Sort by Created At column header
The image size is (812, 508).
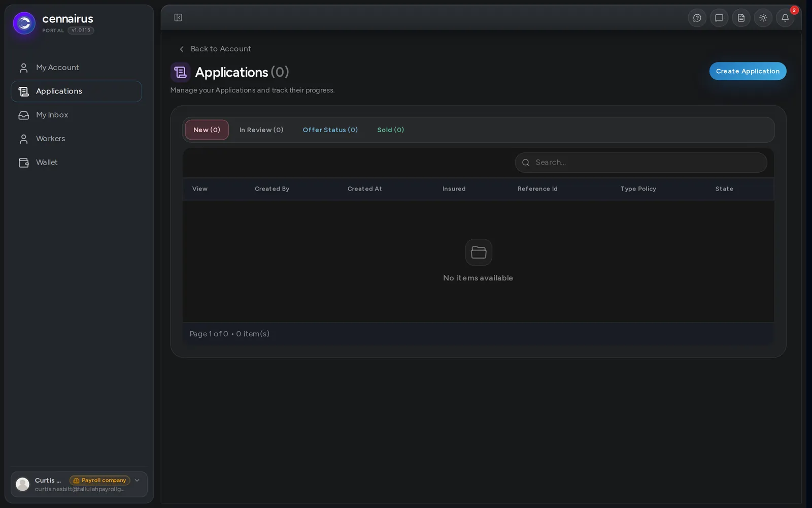click(x=364, y=189)
